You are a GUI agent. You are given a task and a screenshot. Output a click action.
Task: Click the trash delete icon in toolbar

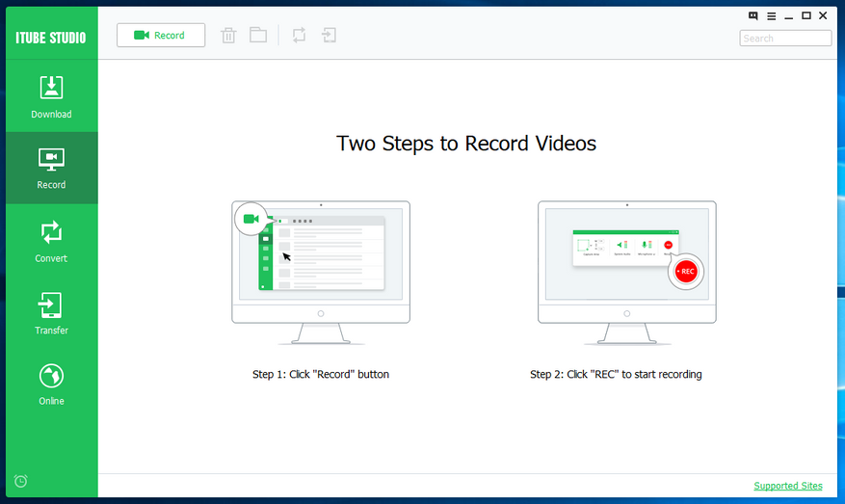(x=228, y=36)
